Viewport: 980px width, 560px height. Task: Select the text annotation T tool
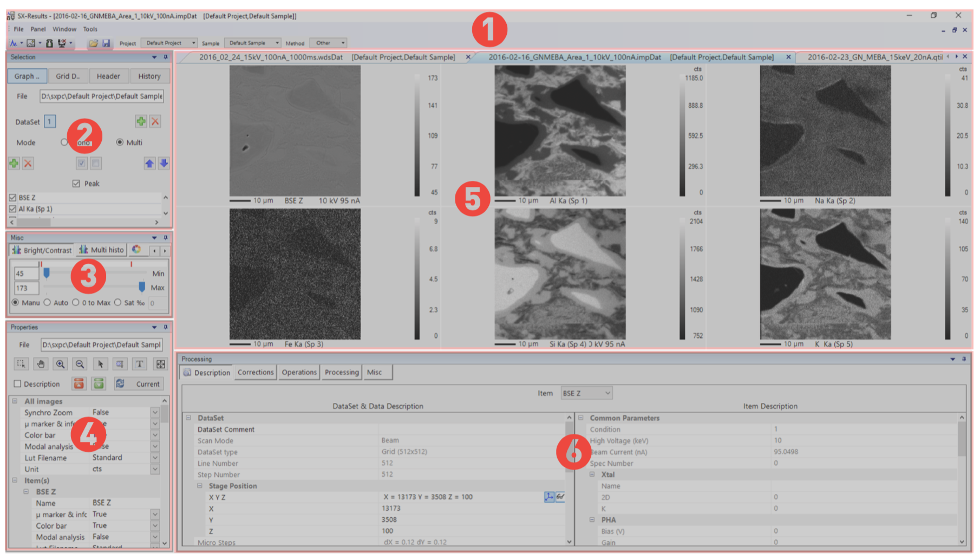point(139,364)
